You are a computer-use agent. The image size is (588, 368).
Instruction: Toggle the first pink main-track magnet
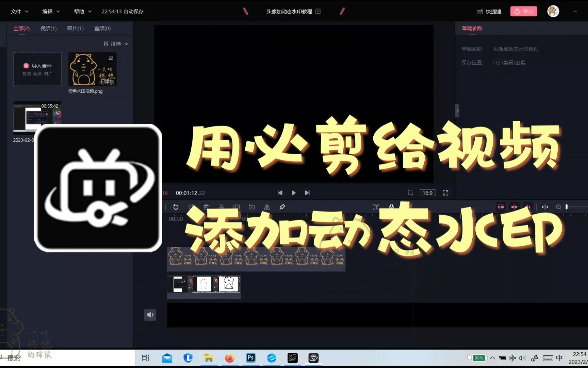[x=501, y=207]
